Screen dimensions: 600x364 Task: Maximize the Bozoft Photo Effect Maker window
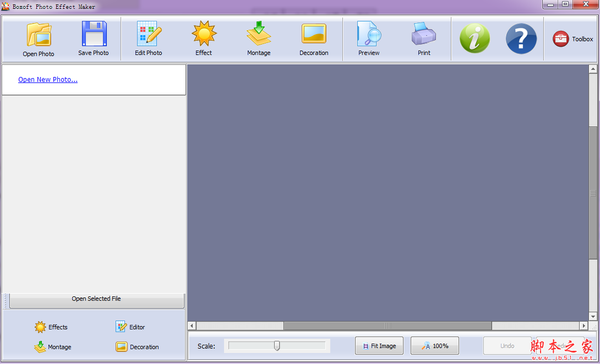pos(565,4)
